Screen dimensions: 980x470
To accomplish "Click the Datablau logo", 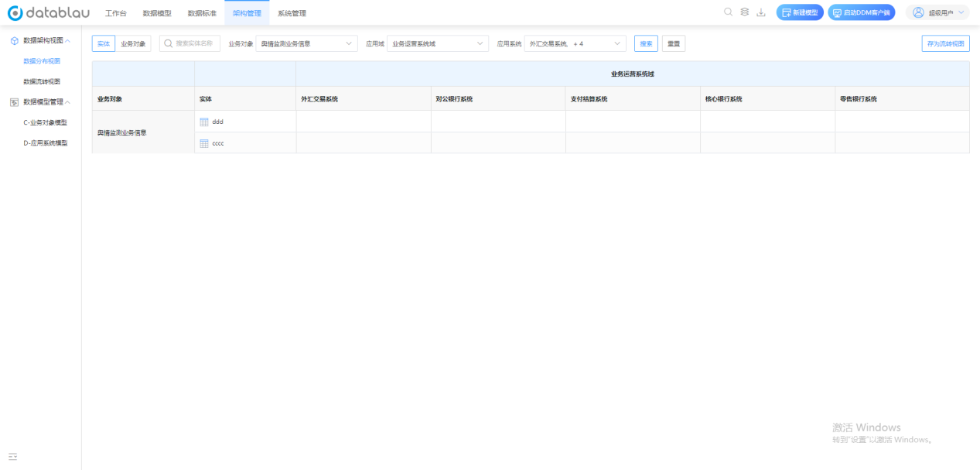I will pos(48,12).
